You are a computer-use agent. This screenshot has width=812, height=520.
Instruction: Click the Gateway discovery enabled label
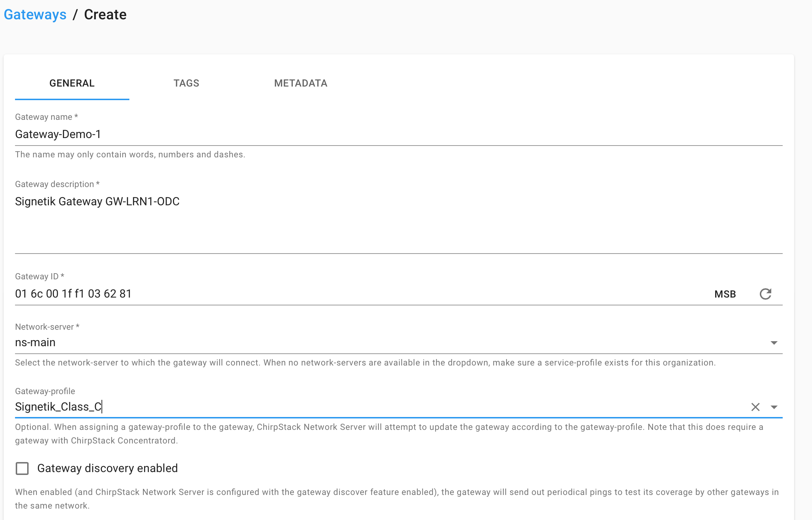(107, 468)
